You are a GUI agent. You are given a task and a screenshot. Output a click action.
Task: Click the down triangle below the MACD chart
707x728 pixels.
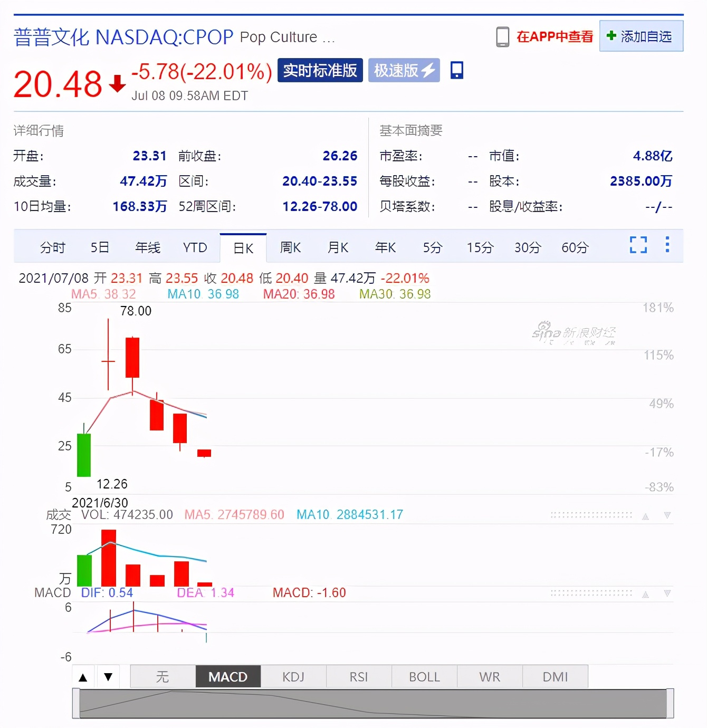[108, 677]
